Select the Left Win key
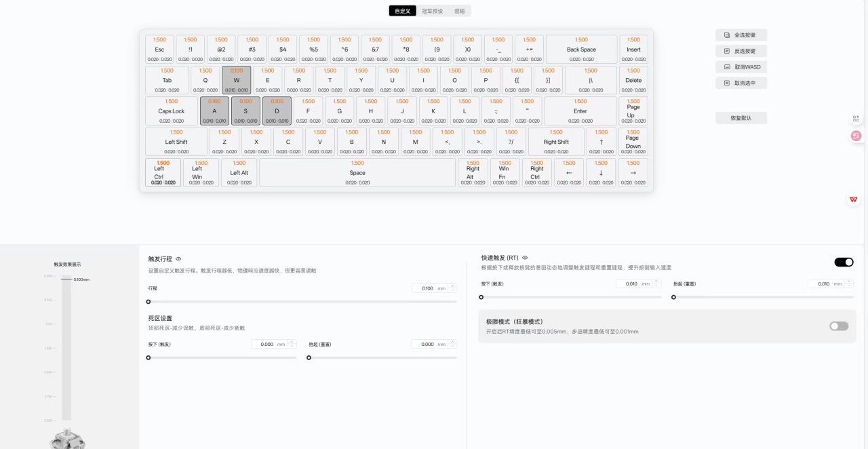This screenshot has height=449, width=868. [x=201, y=173]
